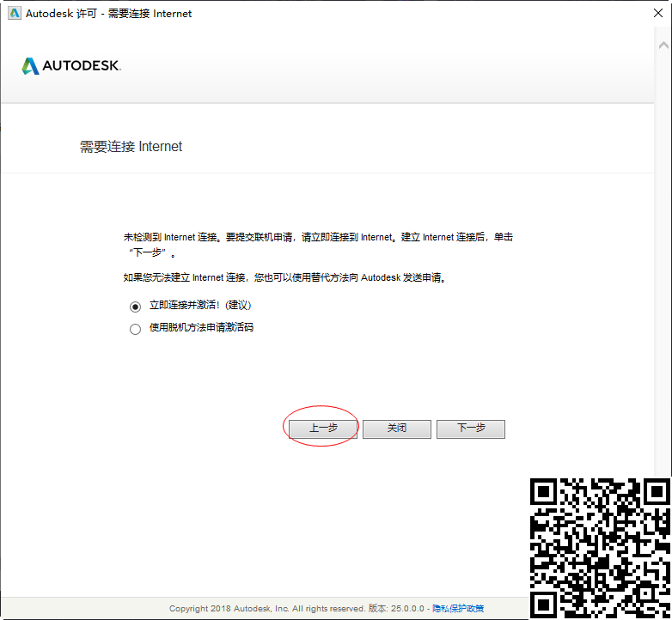Click the 如果您无法建立 Internet 连接 sentence
This screenshot has width=672, height=620.
pos(285,278)
